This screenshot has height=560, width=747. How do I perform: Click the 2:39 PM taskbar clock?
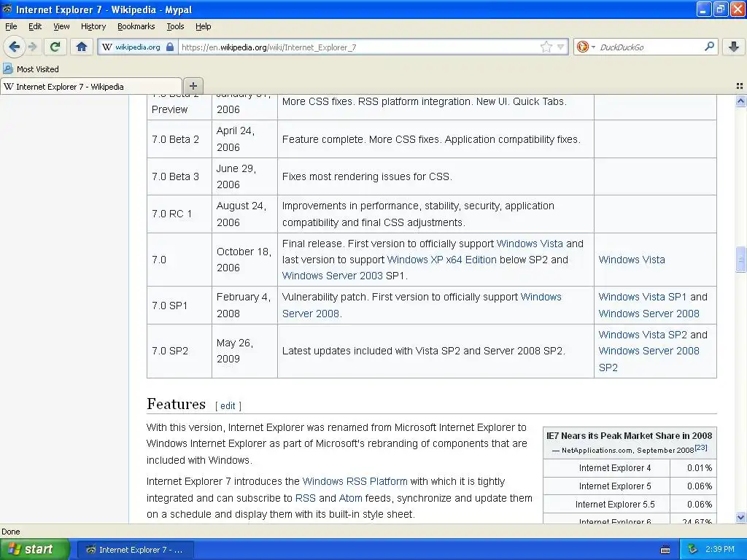click(x=720, y=550)
